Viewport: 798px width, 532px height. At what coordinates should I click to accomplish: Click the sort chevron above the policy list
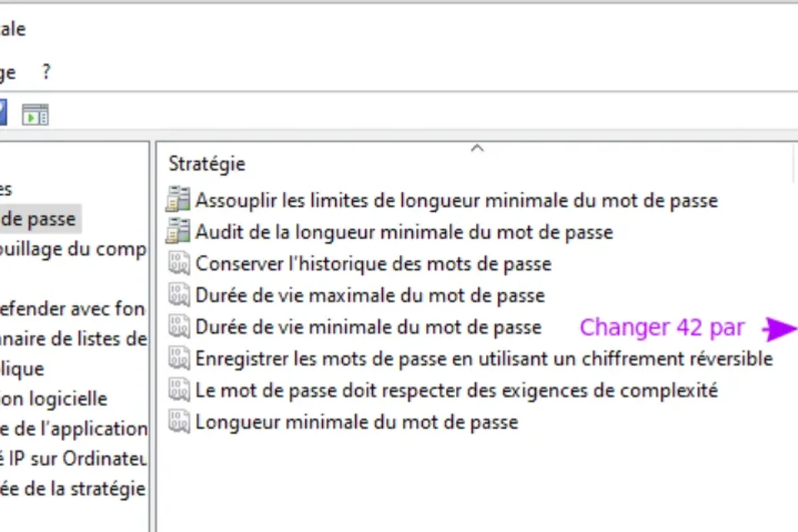click(x=477, y=149)
